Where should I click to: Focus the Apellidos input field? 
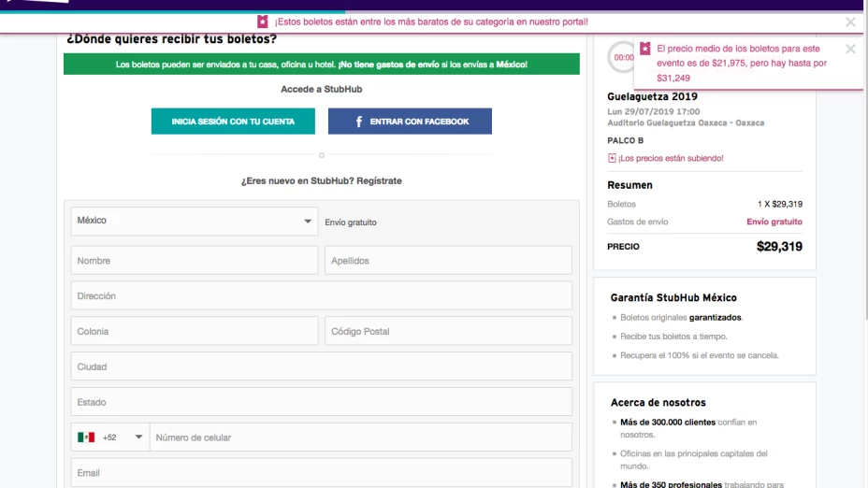(x=448, y=261)
